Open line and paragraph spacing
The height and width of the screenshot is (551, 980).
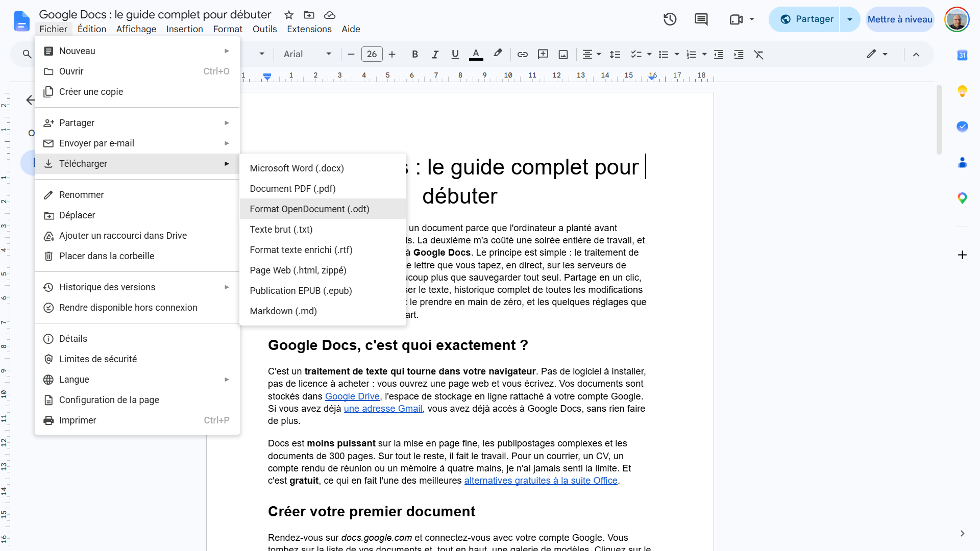615,54
